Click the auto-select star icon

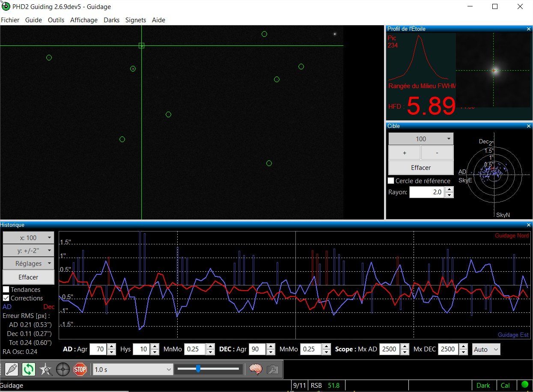pos(46,369)
